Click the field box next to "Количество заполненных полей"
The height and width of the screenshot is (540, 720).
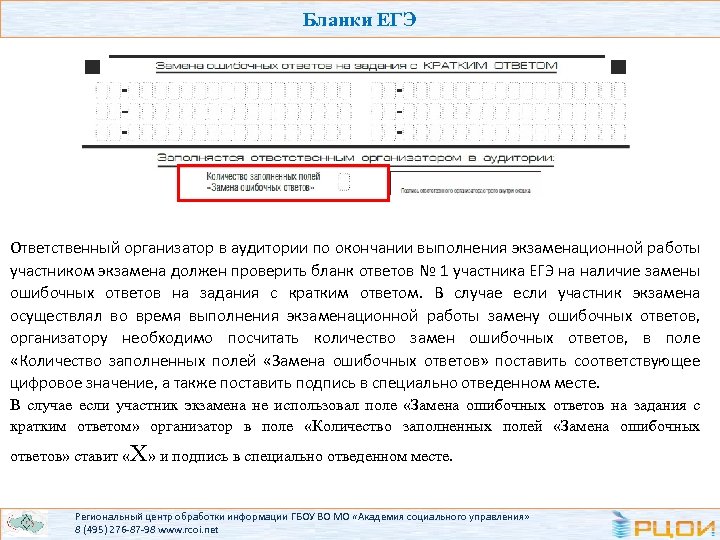(x=344, y=181)
